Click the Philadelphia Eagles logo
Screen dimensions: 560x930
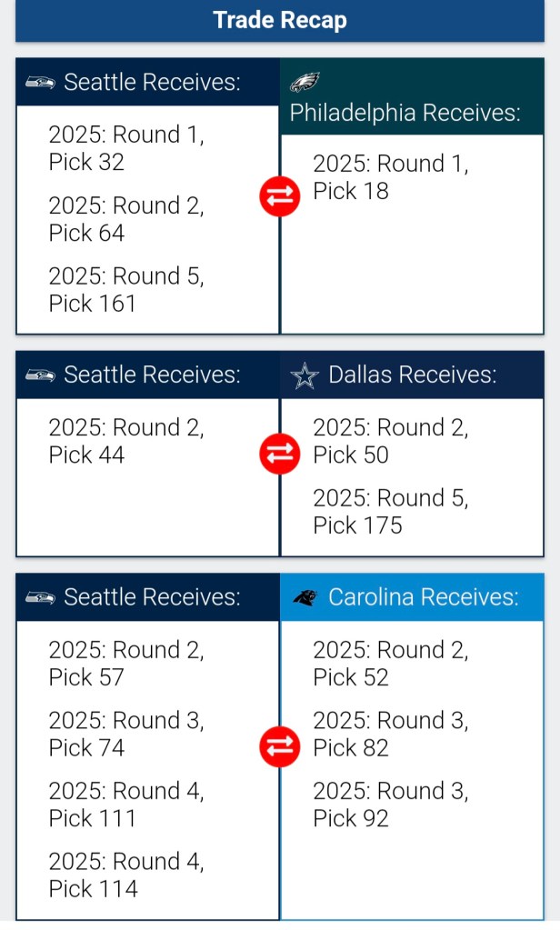[305, 83]
